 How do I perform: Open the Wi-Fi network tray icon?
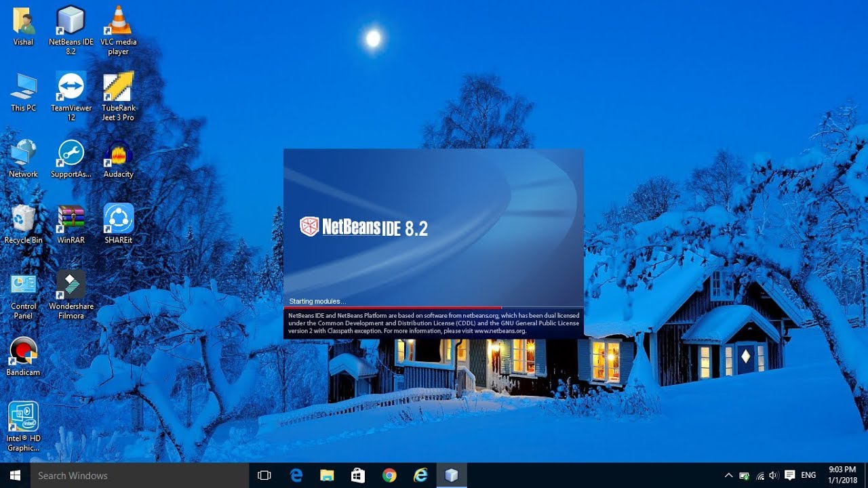(x=760, y=475)
